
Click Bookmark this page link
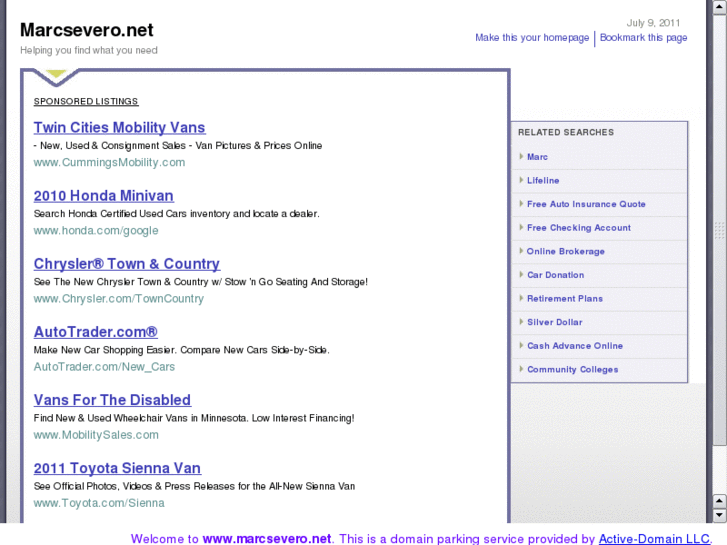coord(644,38)
